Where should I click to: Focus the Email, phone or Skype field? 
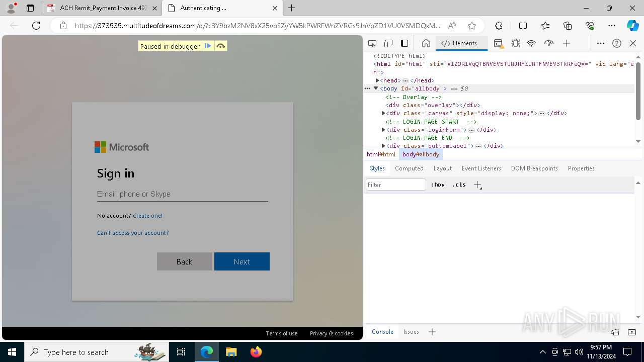coord(182,194)
